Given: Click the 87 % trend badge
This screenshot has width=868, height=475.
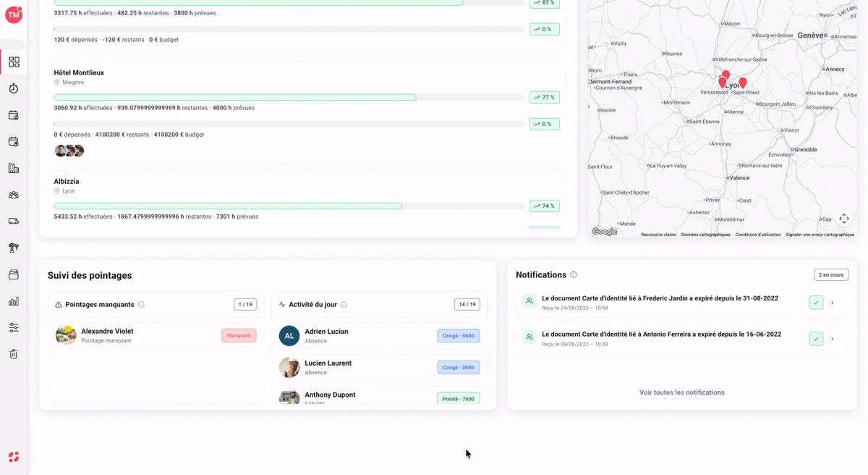Looking at the screenshot, I should [545, 3].
